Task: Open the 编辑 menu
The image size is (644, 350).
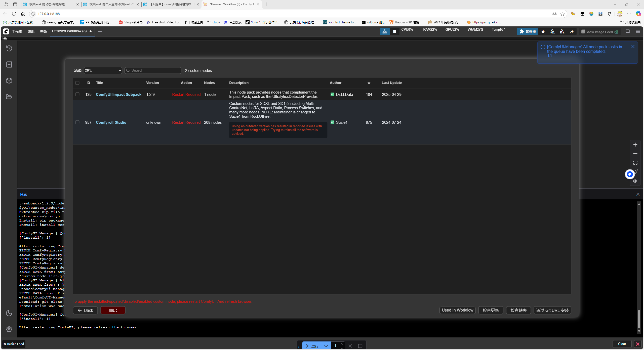Action: coord(31,32)
